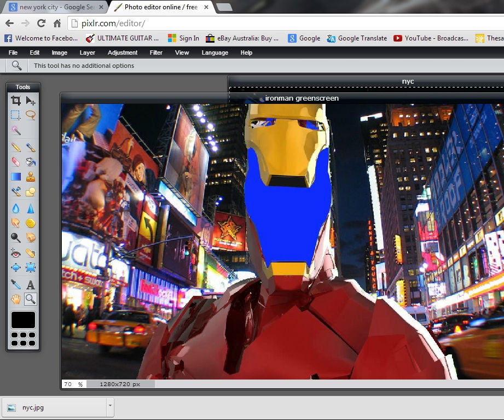This screenshot has height=420, width=504.
Task: Select the Clone Stamp tool
Action: (31, 177)
